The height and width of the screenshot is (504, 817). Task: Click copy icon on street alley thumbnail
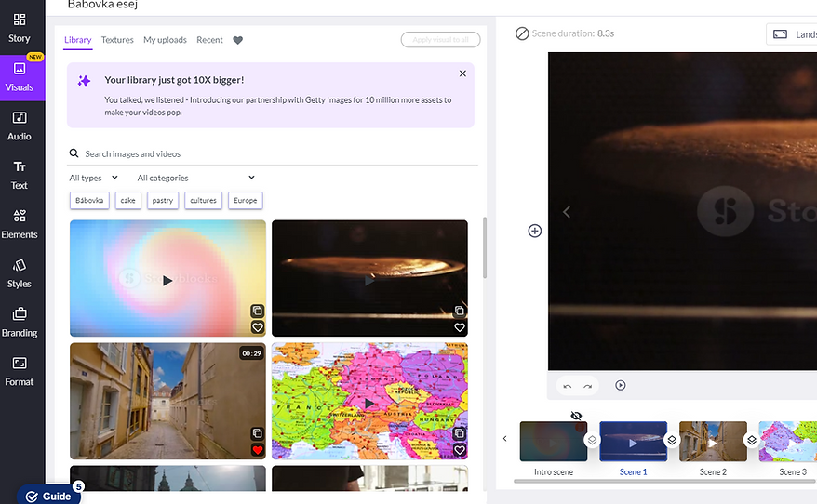click(258, 433)
